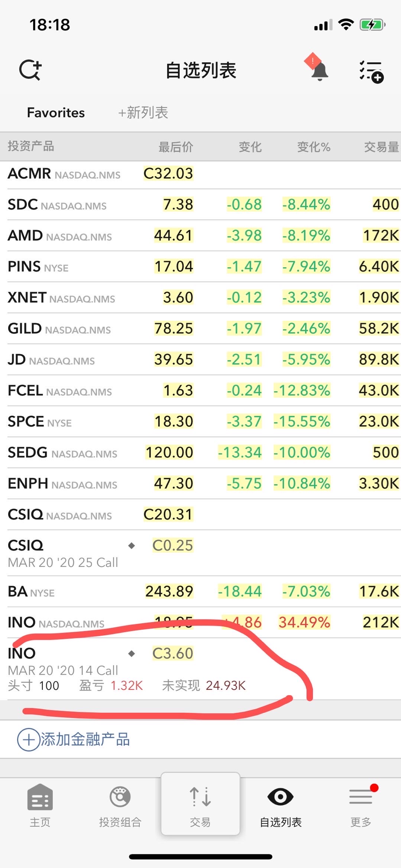
Task: Open GILD quote row
Action: point(200,329)
